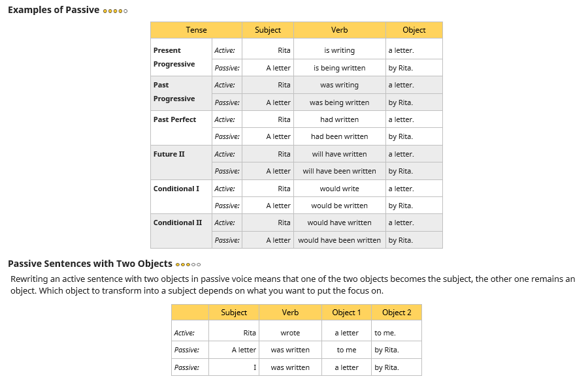Click the 'Present Progressive' tense cell
The height and width of the screenshot is (385, 588).
click(x=174, y=57)
